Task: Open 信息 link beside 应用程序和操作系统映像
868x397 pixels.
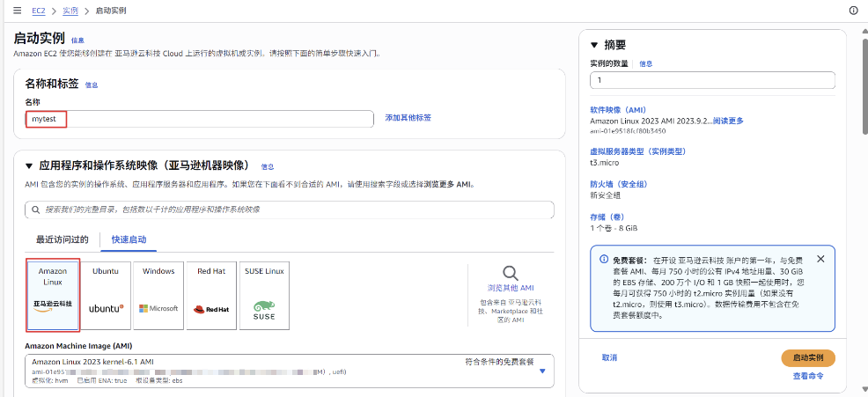Action: [268, 166]
